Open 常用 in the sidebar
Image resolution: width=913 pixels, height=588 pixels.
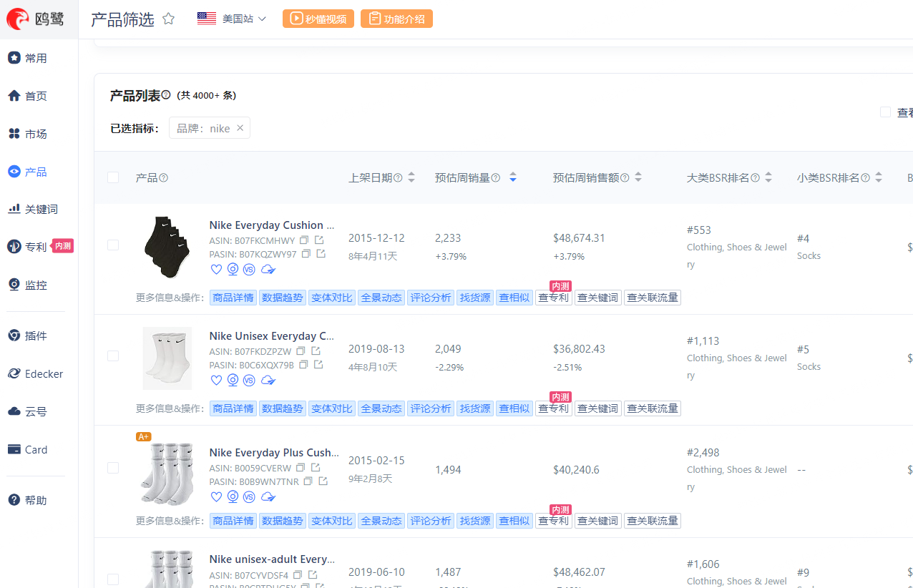coord(27,58)
